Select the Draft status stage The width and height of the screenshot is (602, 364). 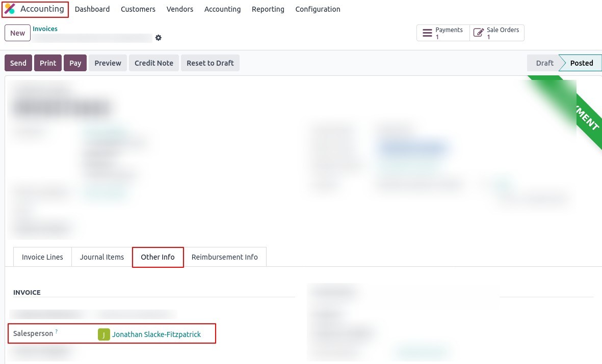point(544,63)
